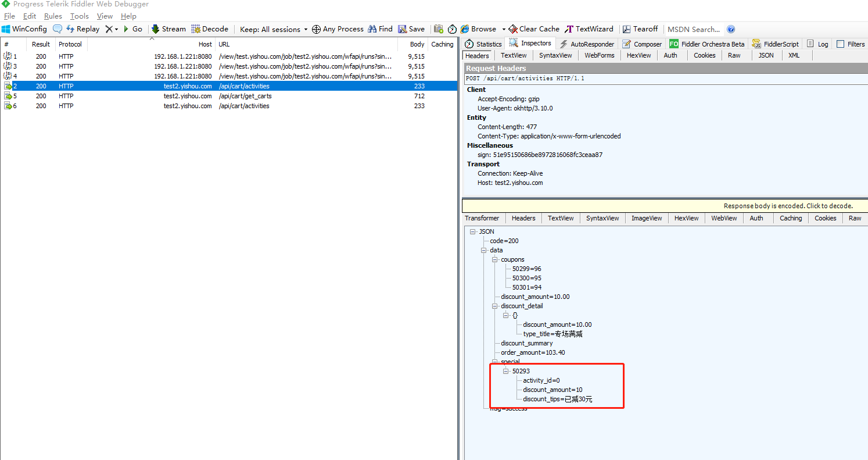Viewport: 868px width, 460px height.
Task: Replay the selected sessions
Action: tap(83, 29)
